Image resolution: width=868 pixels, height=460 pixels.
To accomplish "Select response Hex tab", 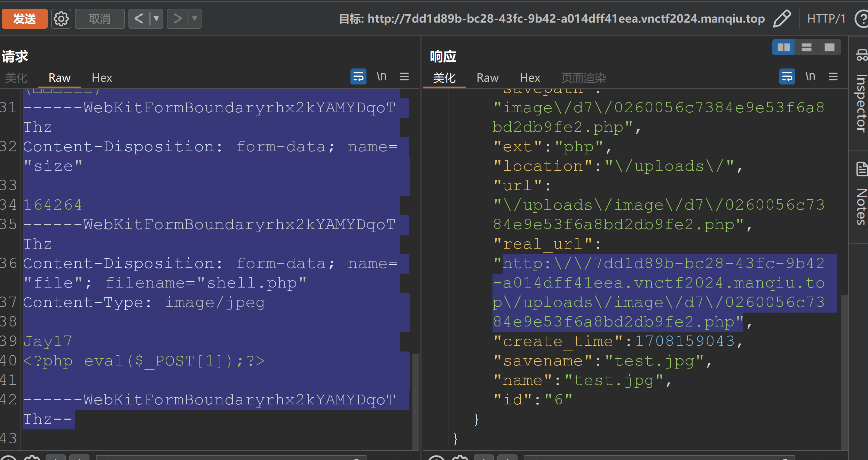I will [530, 78].
